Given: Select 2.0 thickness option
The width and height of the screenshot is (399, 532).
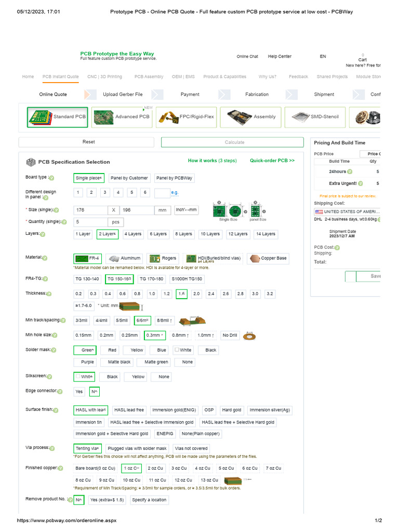Looking at the screenshot, I should coord(196,294).
